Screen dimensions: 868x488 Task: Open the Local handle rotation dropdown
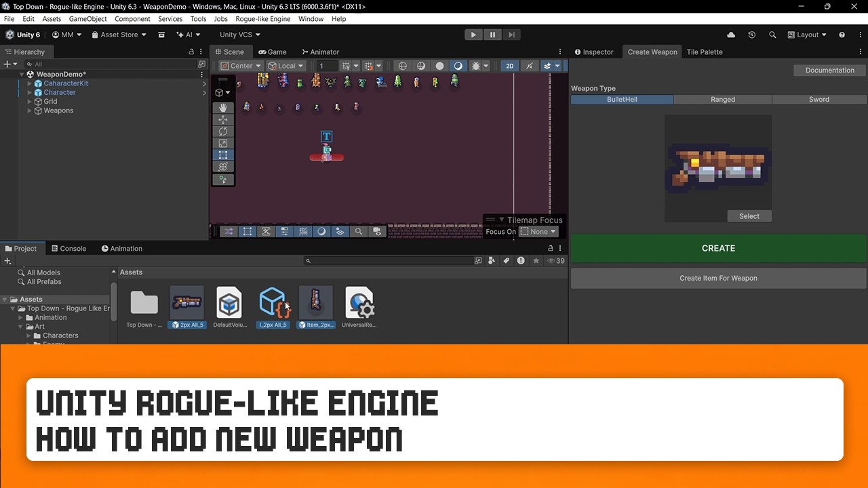pyautogui.click(x=285, y=66)
